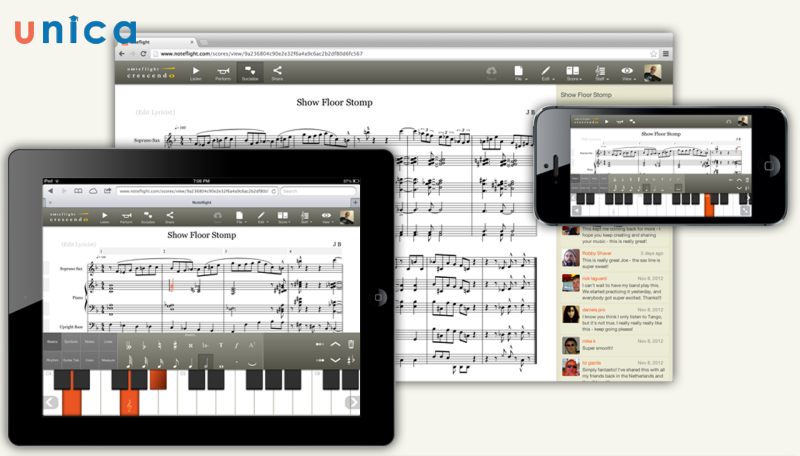Add new Safari tab with plus on iPad

pyautogui.click(x=355, y=202)
